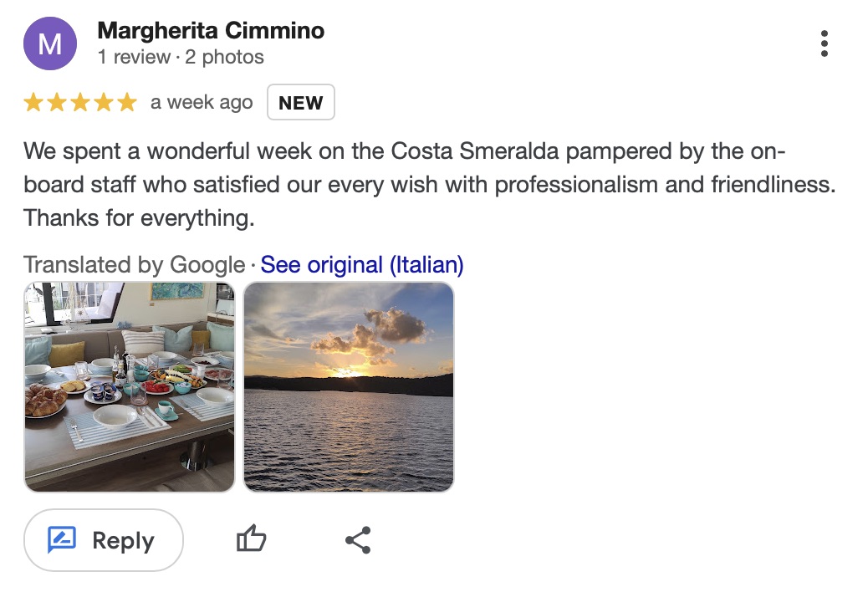Viewport: 868px width, 592px height.
Task: Click the 'a week ago' timestamp
Action: pos(202,103)
